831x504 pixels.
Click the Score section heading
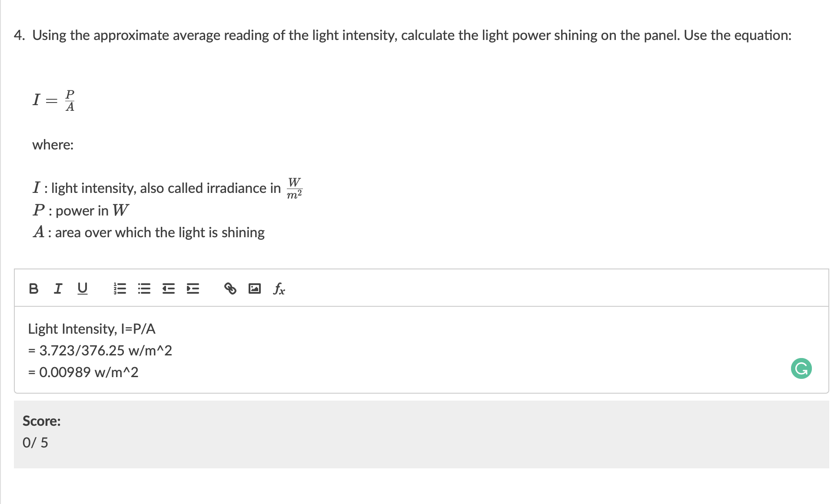[x=41, y=421]
